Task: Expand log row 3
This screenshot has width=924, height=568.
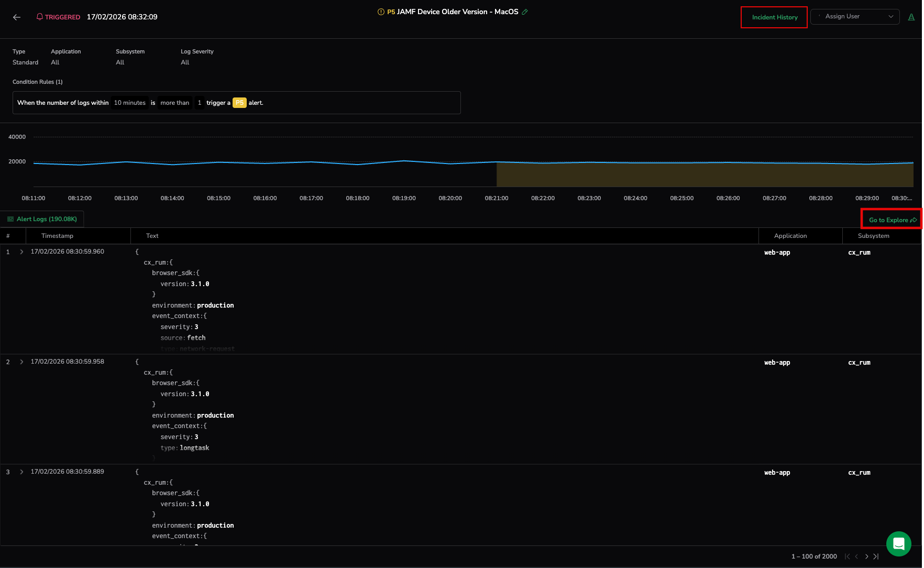Action: [x=21, y=472]
